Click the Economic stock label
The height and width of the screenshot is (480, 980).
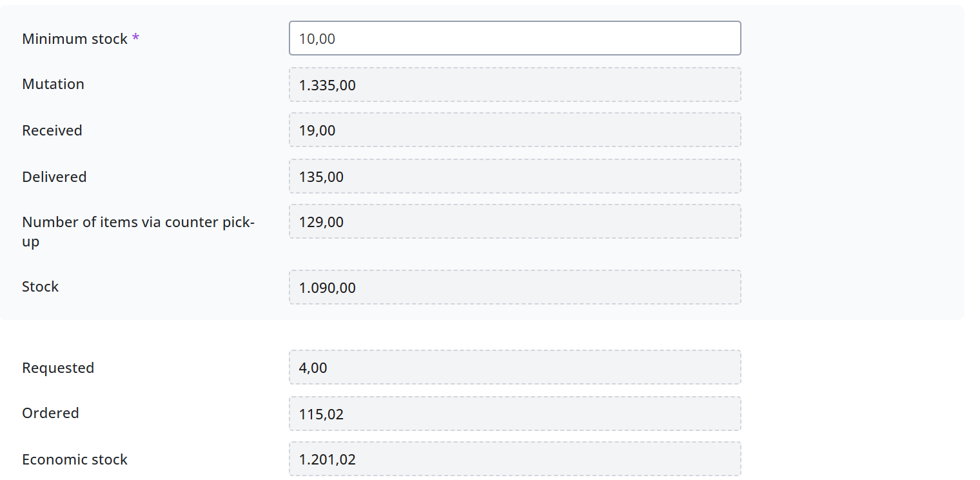[75, 459]
